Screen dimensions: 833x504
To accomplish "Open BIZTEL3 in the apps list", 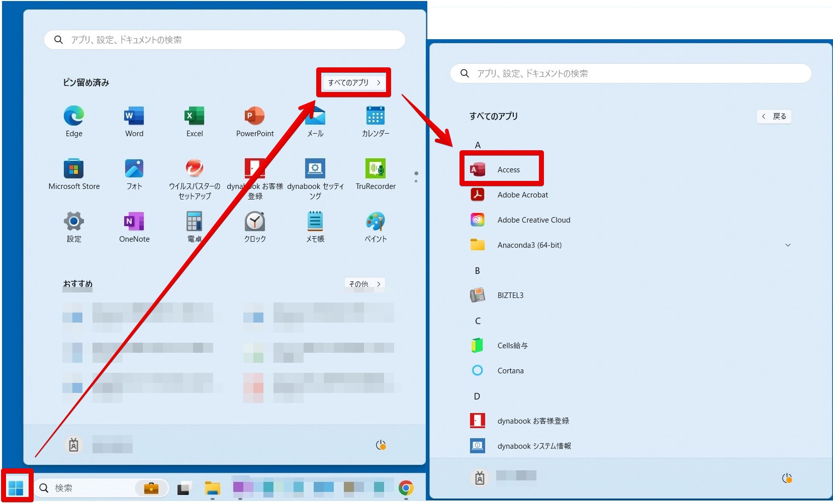I will tap(631, 295).
